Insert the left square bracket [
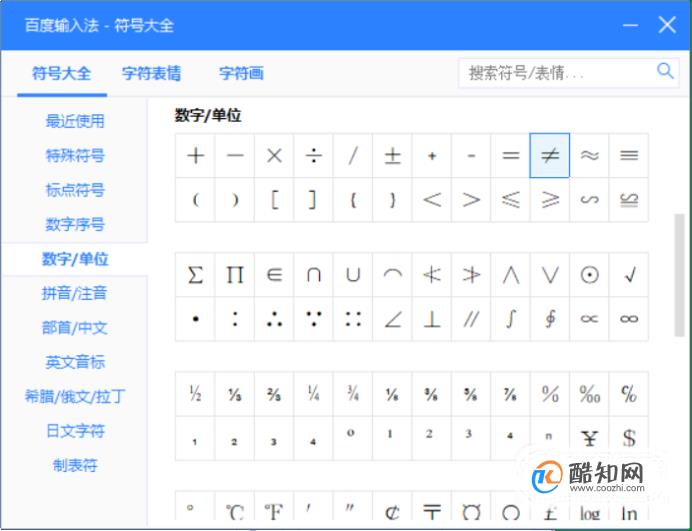 point(274,200)
